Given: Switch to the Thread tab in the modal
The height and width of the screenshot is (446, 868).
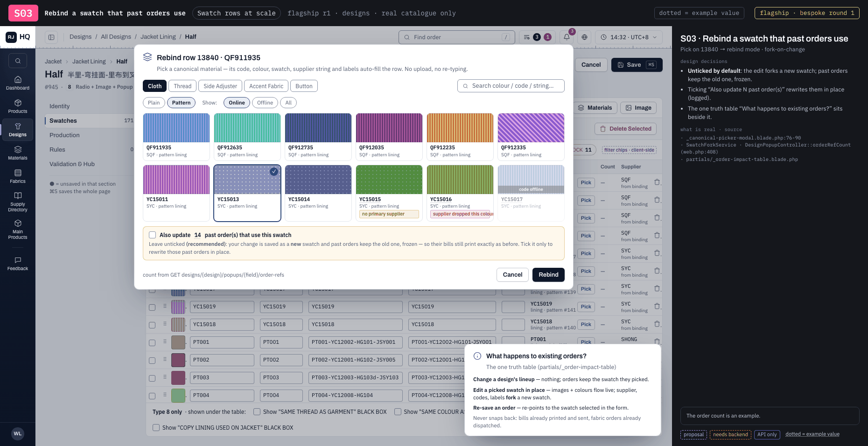Looking at the screenshot, I should [182, 86].
